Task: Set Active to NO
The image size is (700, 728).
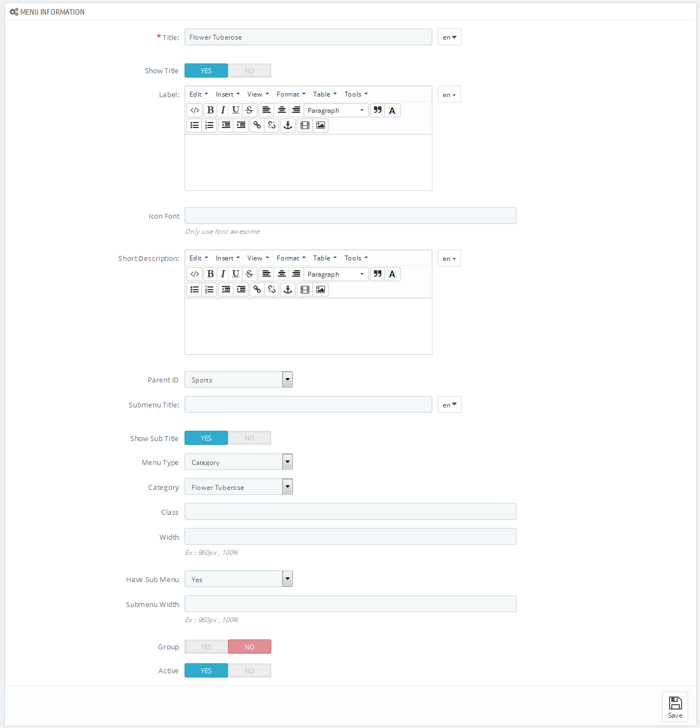Action: (250, 670)
